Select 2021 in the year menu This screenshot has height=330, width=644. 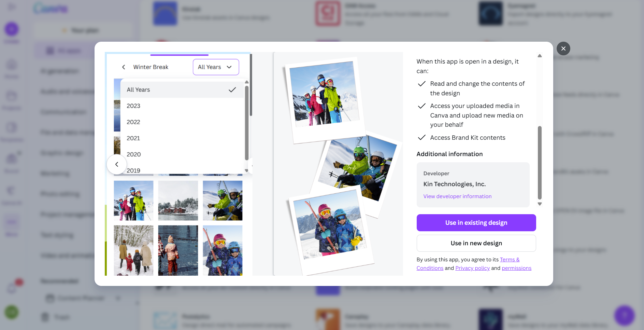pos(133,138)
